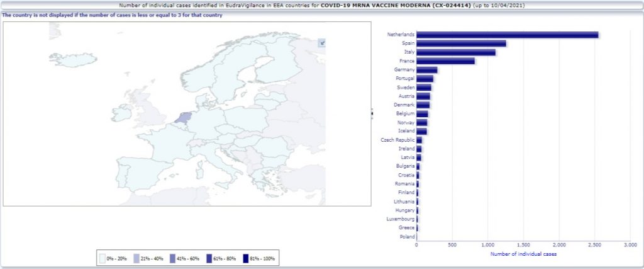
Task: Select the Spain bar in chart
Action: pos(461,43)
